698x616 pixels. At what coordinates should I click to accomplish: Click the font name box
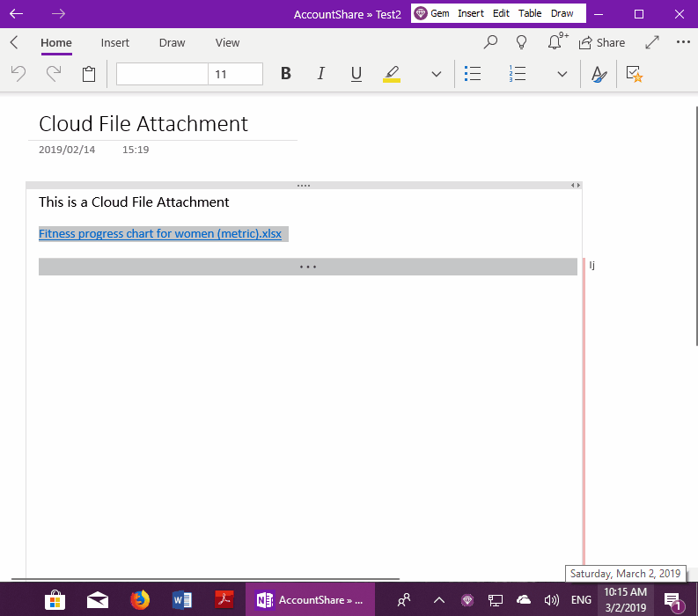tap(162, 74)
